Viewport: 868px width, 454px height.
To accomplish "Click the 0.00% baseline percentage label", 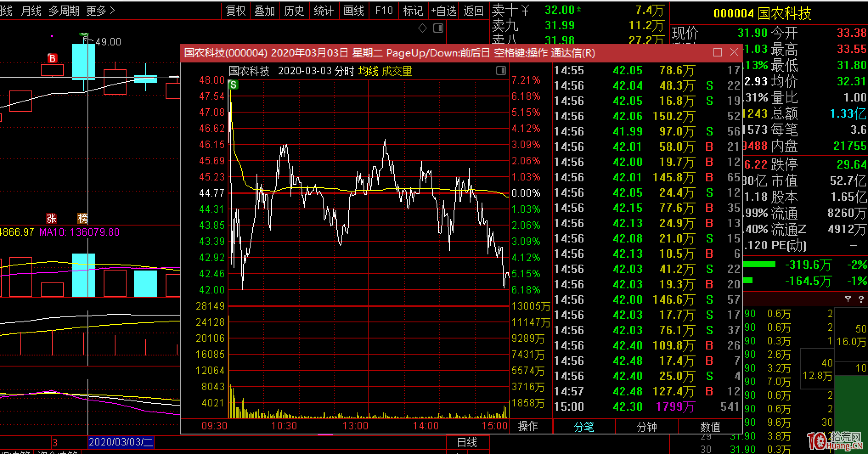I will click(x=526, y=193).
